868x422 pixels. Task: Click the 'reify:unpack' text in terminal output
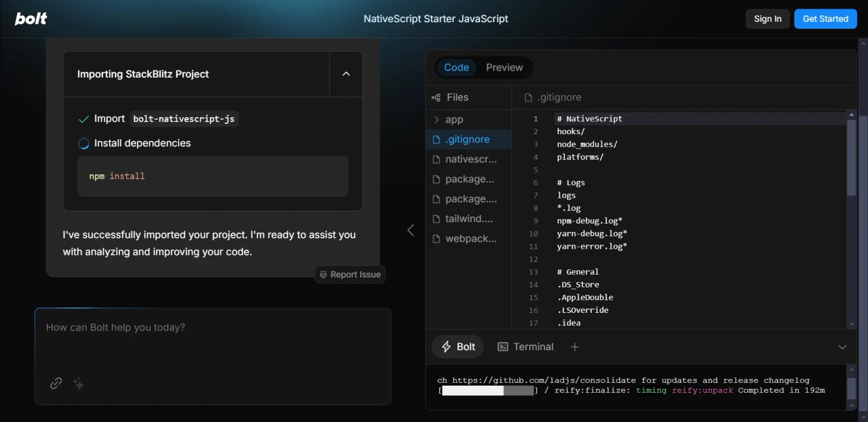click(x=703, y=390)
